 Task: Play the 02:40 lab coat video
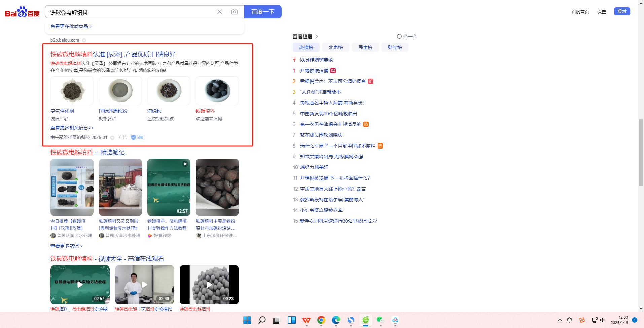[x=145, y=285]
